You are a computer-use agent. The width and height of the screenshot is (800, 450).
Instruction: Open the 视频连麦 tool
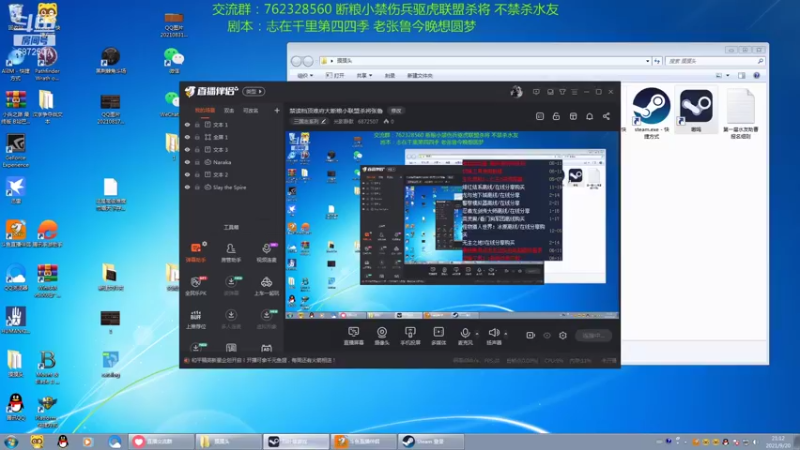[266, 252]
